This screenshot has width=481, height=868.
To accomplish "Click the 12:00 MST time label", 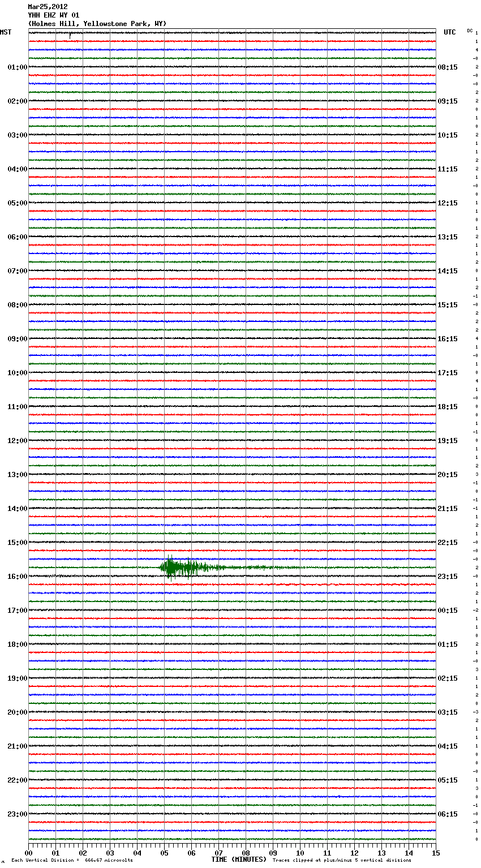I will coord(18,441).
